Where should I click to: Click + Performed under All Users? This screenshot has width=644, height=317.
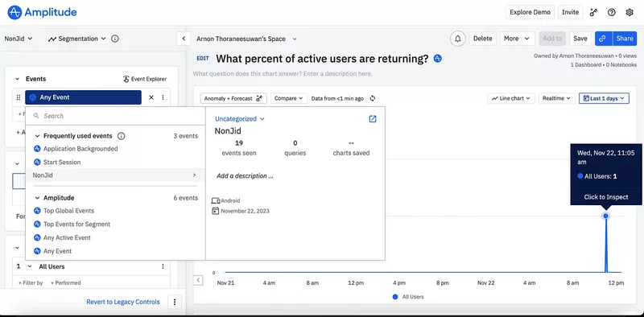point(66,283)
